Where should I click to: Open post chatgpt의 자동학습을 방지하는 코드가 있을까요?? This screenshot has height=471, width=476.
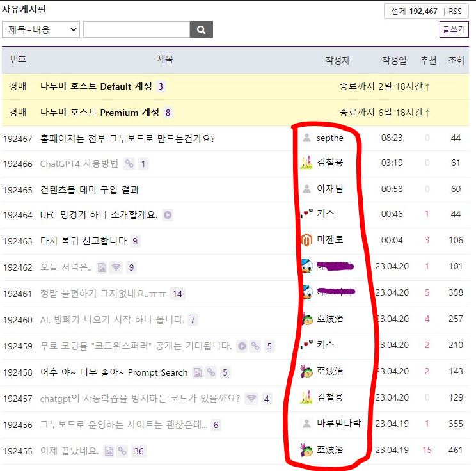pyautogui.click(x=140, y=398)
